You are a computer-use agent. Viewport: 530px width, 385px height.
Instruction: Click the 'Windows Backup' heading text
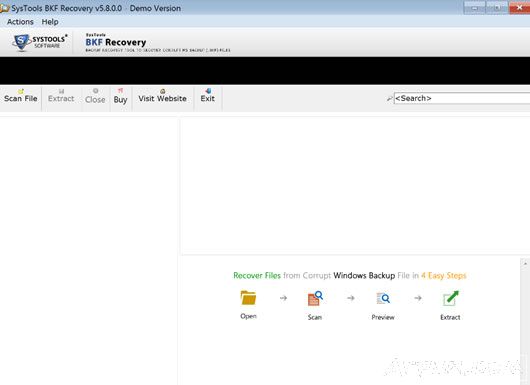pos(364,275)
